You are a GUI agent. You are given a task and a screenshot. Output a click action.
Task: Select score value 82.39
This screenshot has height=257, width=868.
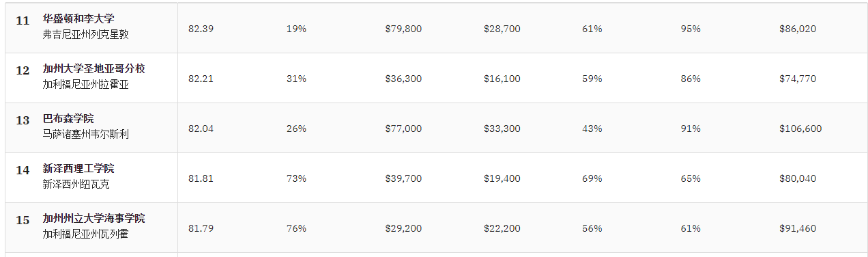pyautogui.click(x=201, y=29)
